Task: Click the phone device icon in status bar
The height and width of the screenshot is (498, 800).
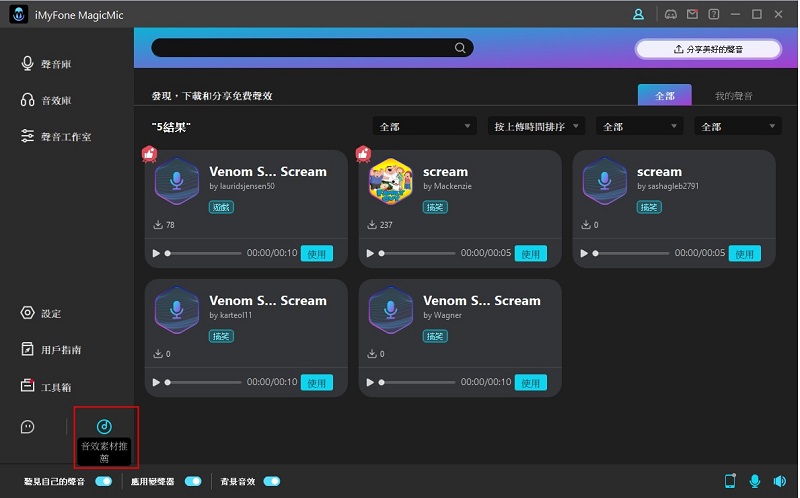Action: tap(730, 481)
